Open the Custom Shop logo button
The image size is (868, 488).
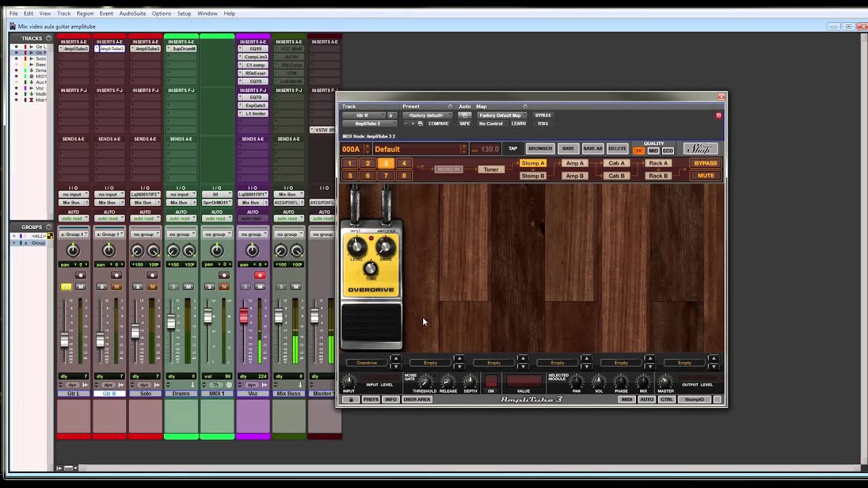(700, 149)
